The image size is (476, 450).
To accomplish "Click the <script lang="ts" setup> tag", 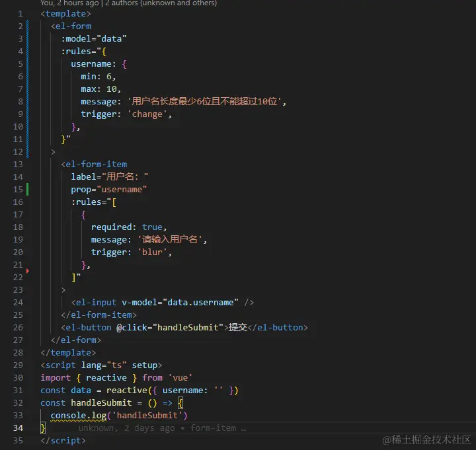I will click(101, 365).
